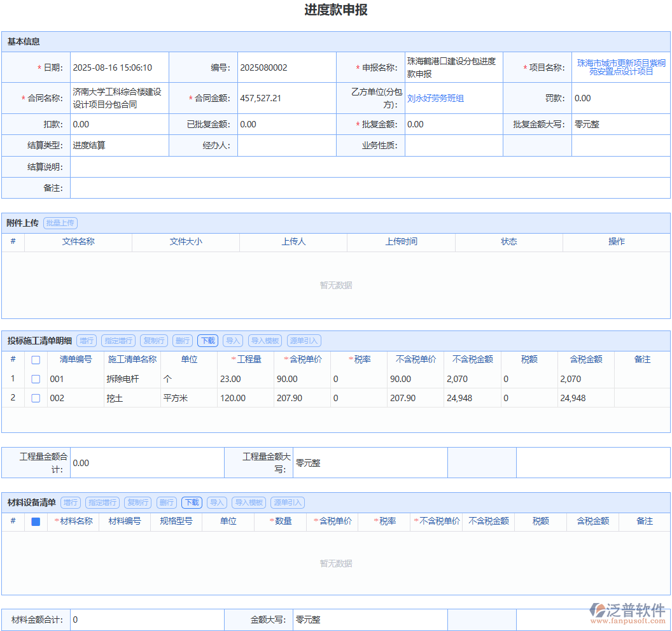Check the row for 拆除电杆
Viewport: 672px width, 631px height.
click(35, 378)
